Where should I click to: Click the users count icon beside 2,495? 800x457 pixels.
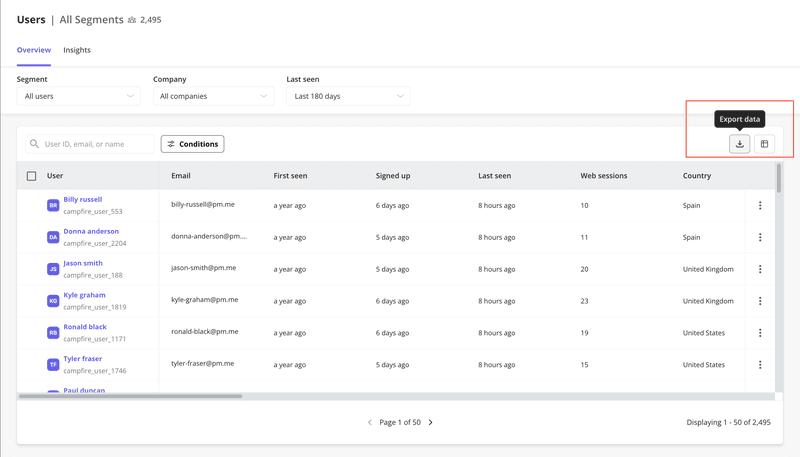(132, 20)
